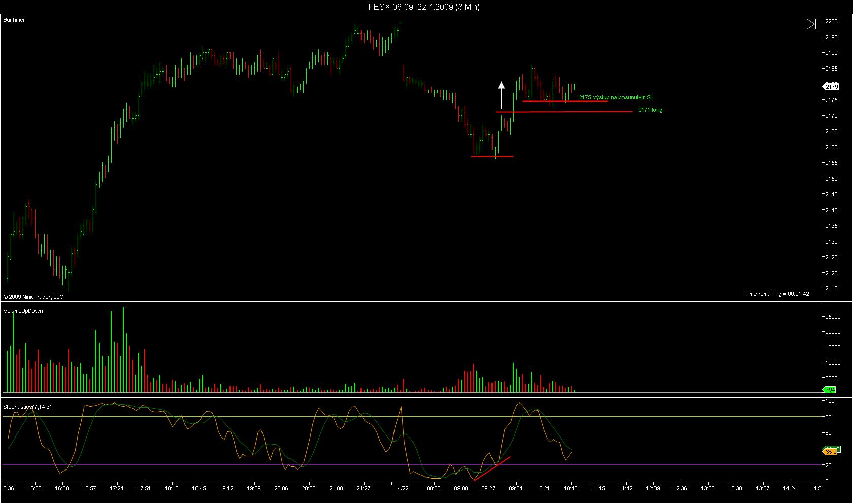Click the Time remaining countdown text
Screen dimensions: 853x504
(x=777, y=294)
